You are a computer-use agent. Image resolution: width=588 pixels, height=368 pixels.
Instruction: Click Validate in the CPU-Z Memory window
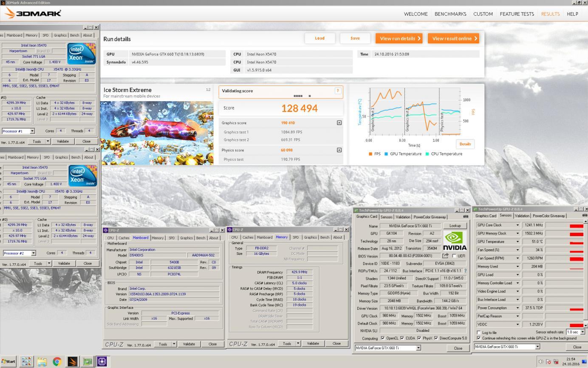click(313, 344)
